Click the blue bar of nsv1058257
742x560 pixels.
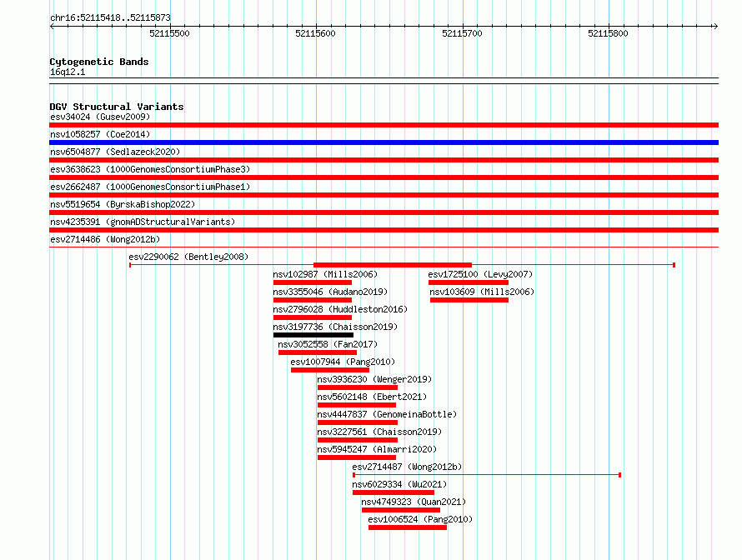click(x=384, y=142)
